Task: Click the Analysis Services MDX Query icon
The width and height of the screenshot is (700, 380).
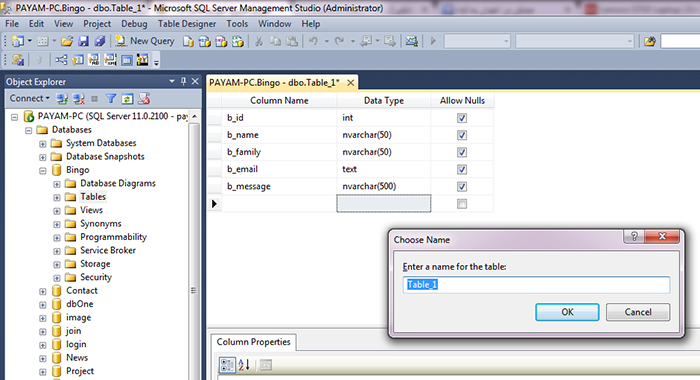Action: 204,42
